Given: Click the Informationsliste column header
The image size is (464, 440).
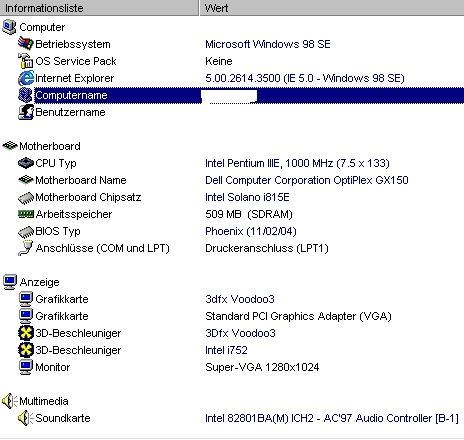Looking at the screenshot, I should [x=99, y=8].
